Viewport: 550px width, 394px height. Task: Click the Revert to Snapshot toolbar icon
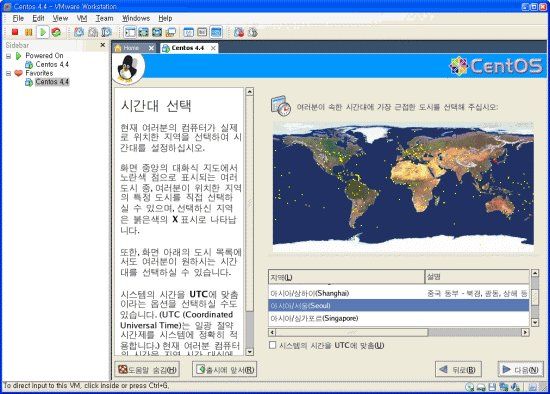click(93, 32)
